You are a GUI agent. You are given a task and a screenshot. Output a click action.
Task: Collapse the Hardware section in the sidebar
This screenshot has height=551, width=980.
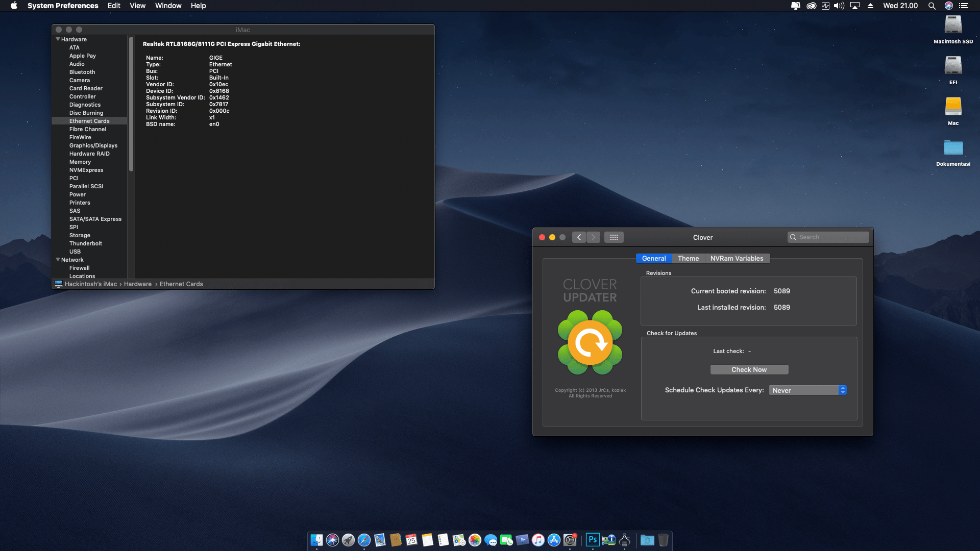click(x=58, y=39)
